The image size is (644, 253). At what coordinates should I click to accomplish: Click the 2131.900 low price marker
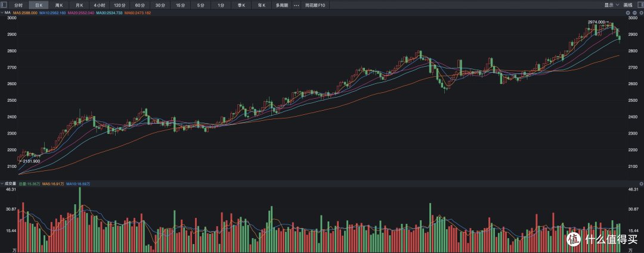[31, 161]
